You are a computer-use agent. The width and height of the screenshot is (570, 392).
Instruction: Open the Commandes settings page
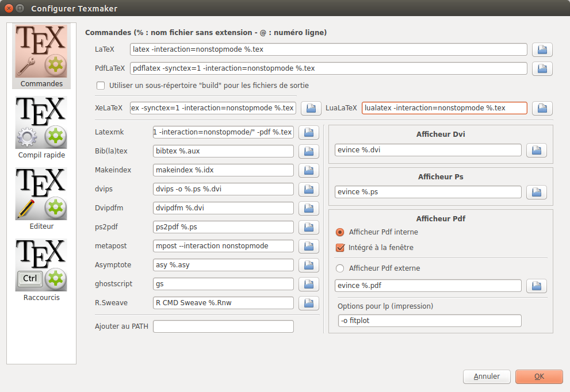[x=41, y=56]
